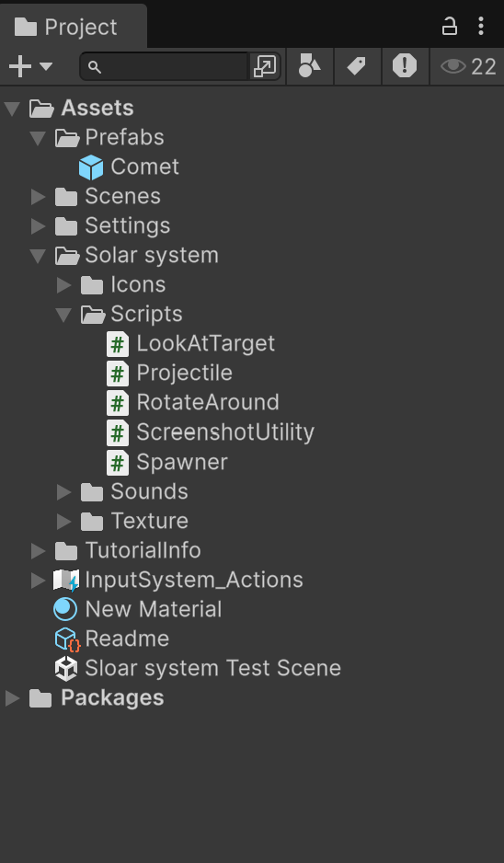The image size is (504, 863).
Task: Open search in Unity Search window icon
Action: coord(265,67)
